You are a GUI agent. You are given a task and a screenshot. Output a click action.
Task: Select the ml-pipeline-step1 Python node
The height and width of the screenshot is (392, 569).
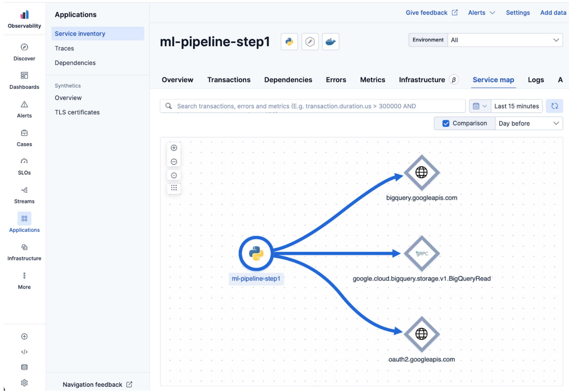pos(256,254)
